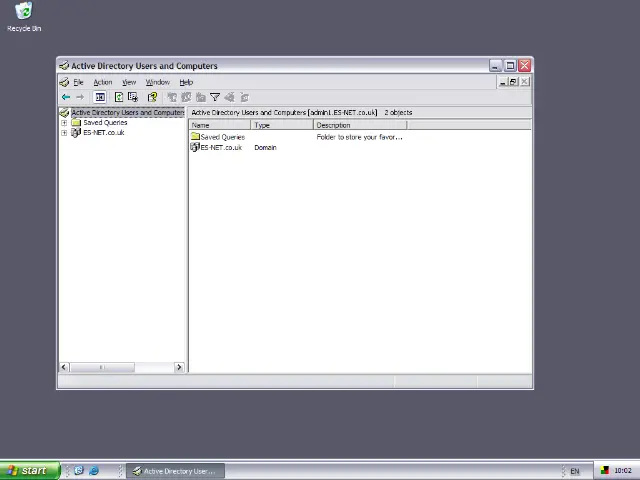Select ES-NET.co.uk in the tree pane
Image resolution: width=640 pixels, height=480 pixels.
[104, 133]
